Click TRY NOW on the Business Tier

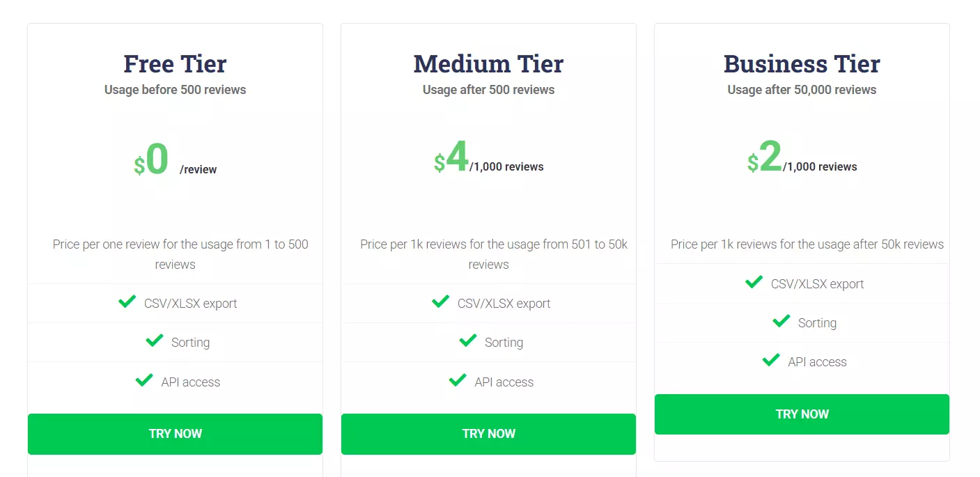pyautogui.click(x=802, y=414)
